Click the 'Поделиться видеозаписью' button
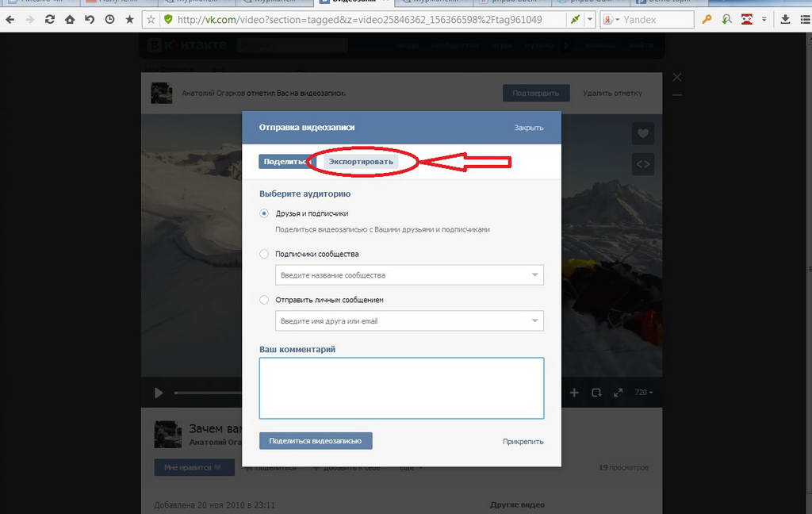This screenshot has width=812, height=514. [316, 441]
